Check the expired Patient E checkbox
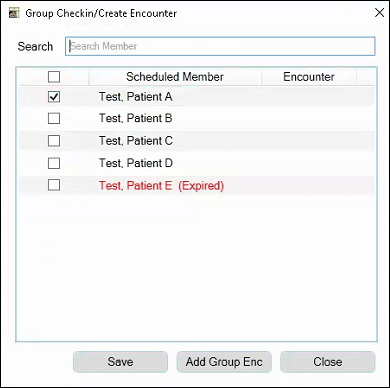 point(54,185)
